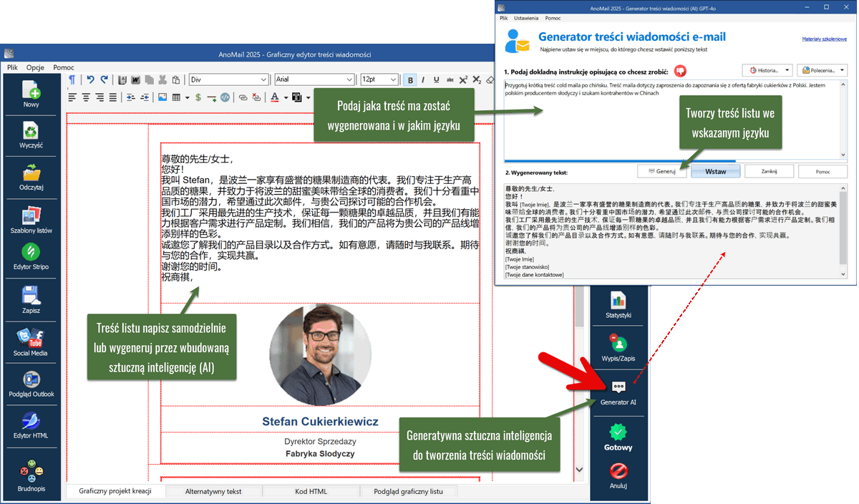Open Szablony listów templates icon
The height and width of the screenshot is (504, 859).
(31, 215)
